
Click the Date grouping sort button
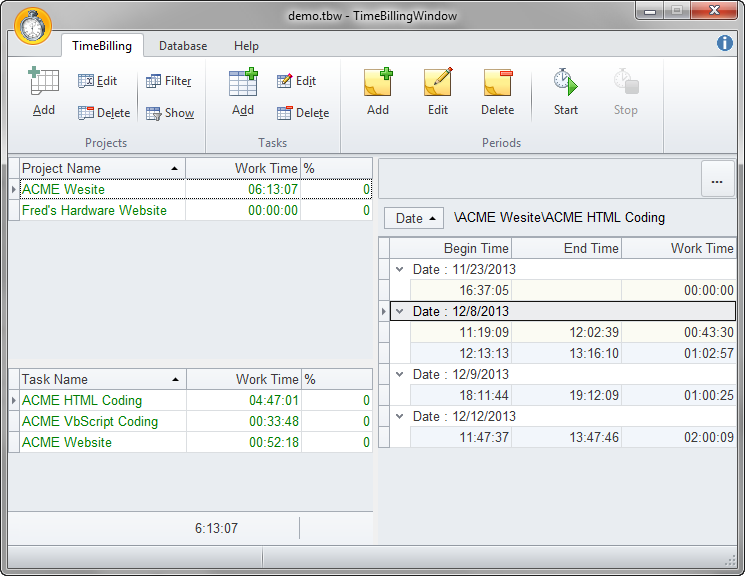pyautogui.click(x=415, y=218)
